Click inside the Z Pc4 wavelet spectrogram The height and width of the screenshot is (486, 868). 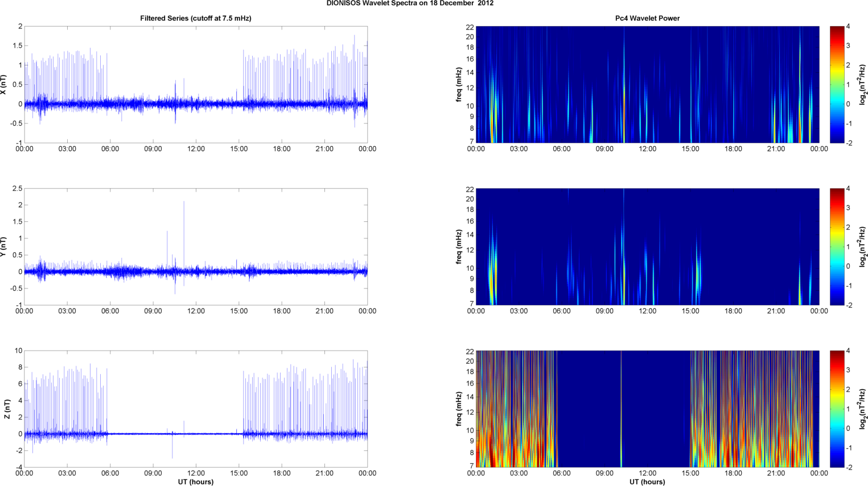pyautogui.click(x=647, y=409)
